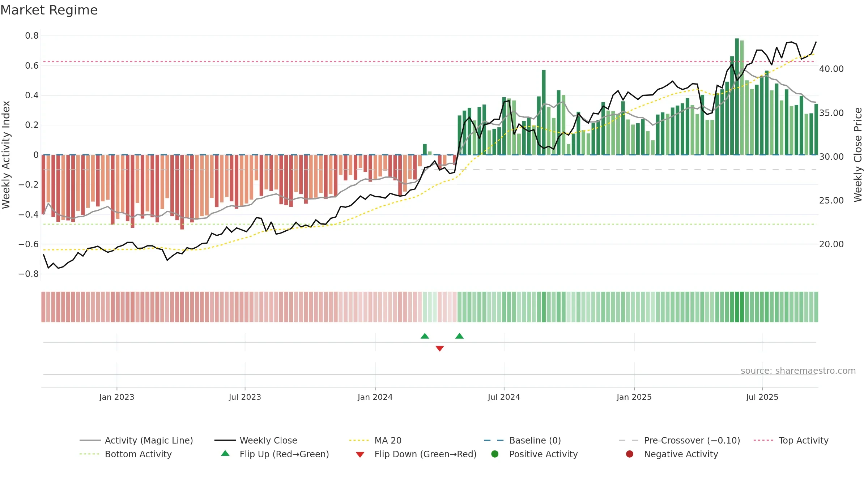The image size is (868, 488).
Task: Click the 40.00 price axis tick
Action: tap(831, 69)
